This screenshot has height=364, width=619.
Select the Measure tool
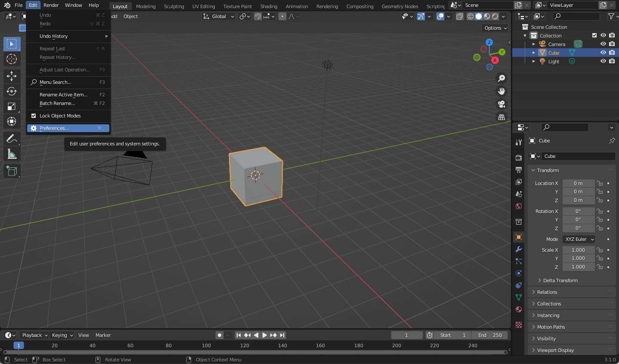[12, 154]
